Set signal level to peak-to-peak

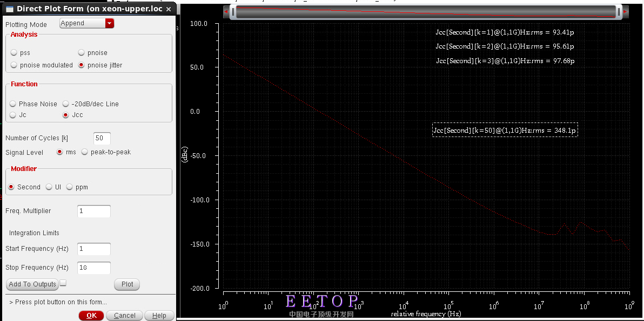(85, 152)
